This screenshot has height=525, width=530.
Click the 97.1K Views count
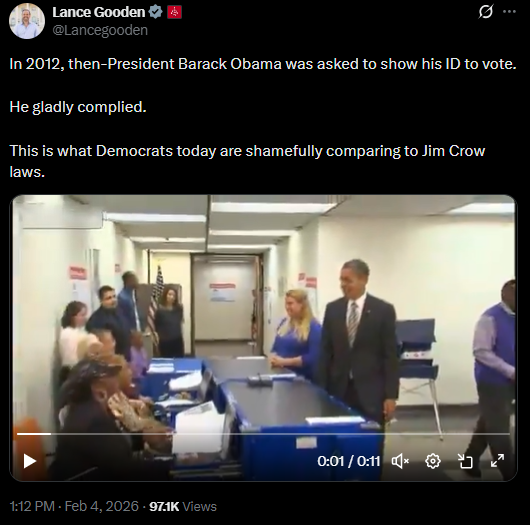click(183, 506)
